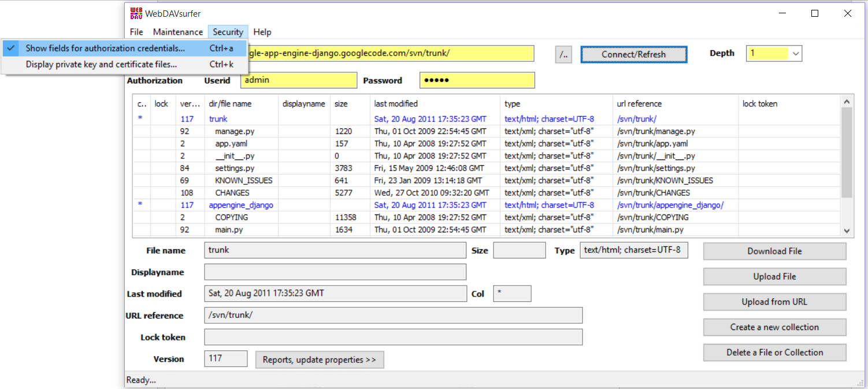Delete a File or Collection
The image size is (868, 389).
[x=774, y=352]
